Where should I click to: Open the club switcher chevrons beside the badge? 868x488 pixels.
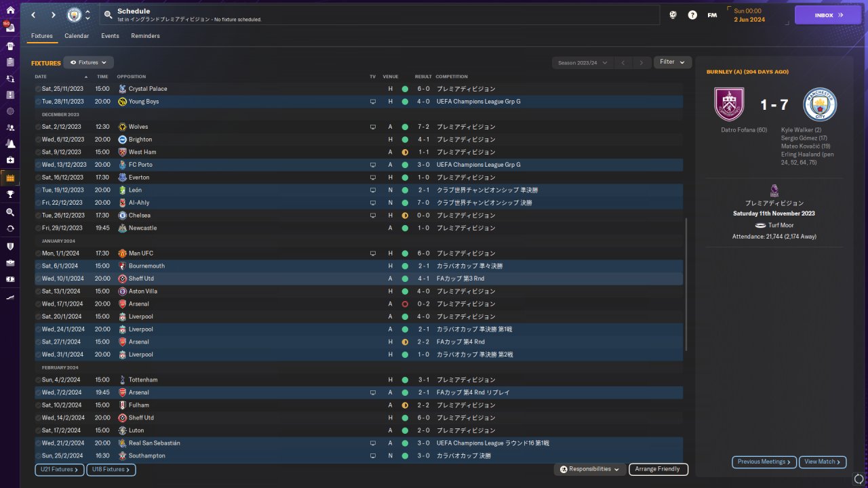(87, 15)
